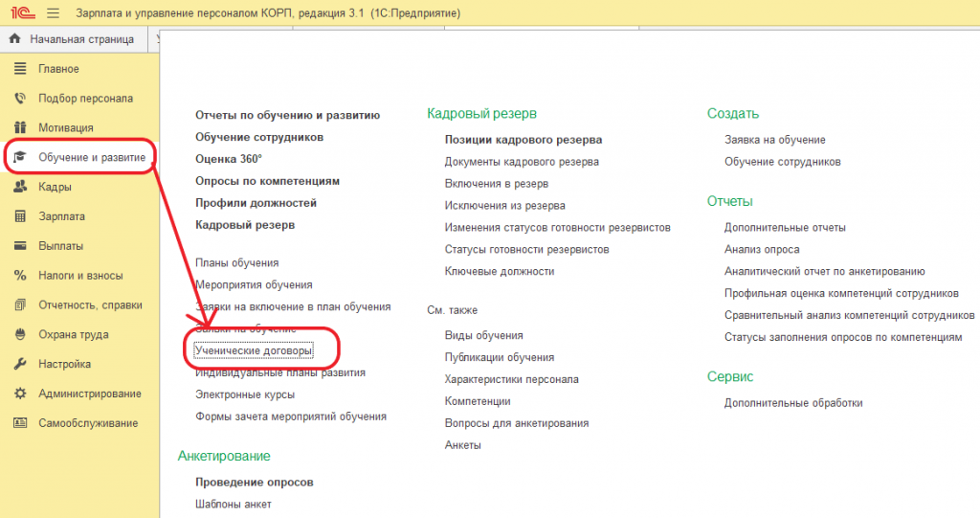Open the Подбор персонала section

[x=85, y=99]
